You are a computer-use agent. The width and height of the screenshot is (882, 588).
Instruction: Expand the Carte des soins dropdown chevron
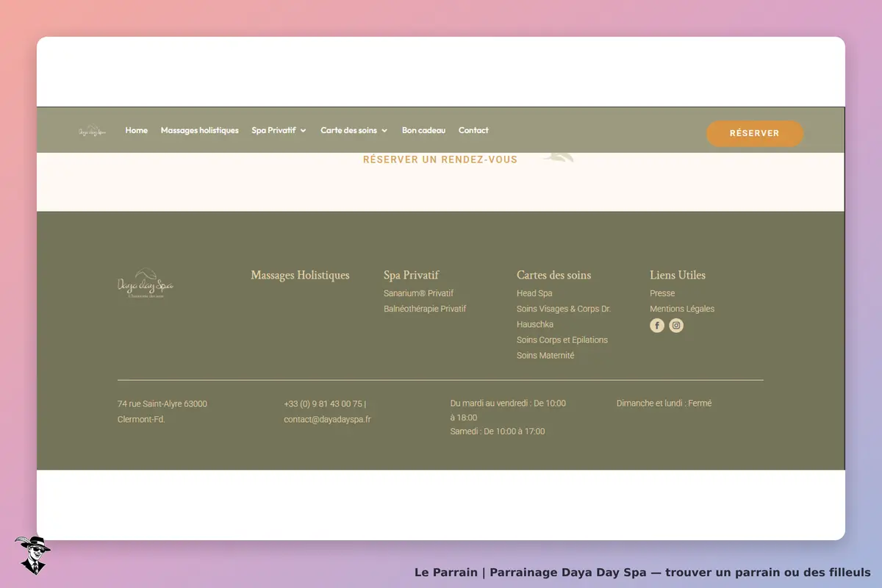click(384, 131)
